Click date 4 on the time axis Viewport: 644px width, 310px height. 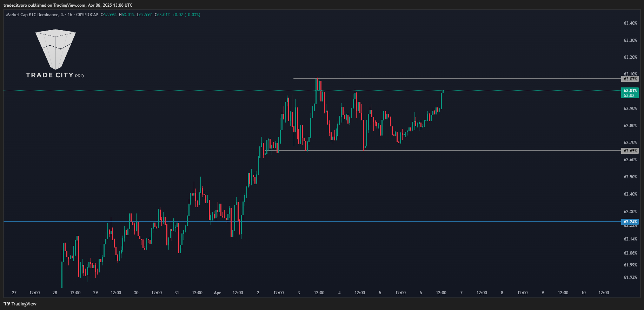pos(339,293)
